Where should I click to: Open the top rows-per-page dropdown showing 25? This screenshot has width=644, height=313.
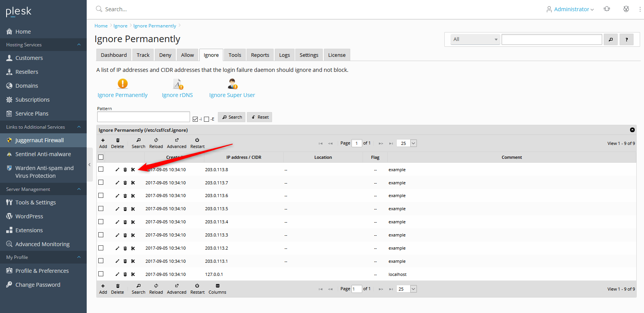click(407, 143)
